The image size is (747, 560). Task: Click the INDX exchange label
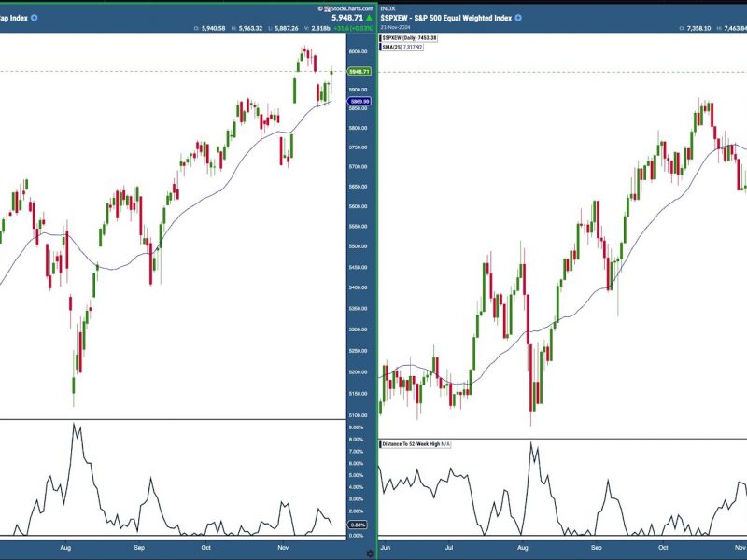point(388,8)
